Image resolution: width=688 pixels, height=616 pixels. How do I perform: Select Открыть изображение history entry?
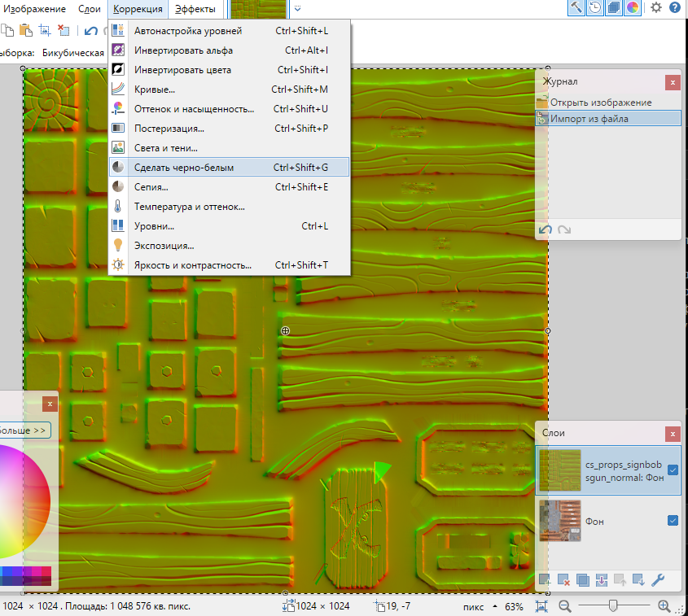pos(608,103)
